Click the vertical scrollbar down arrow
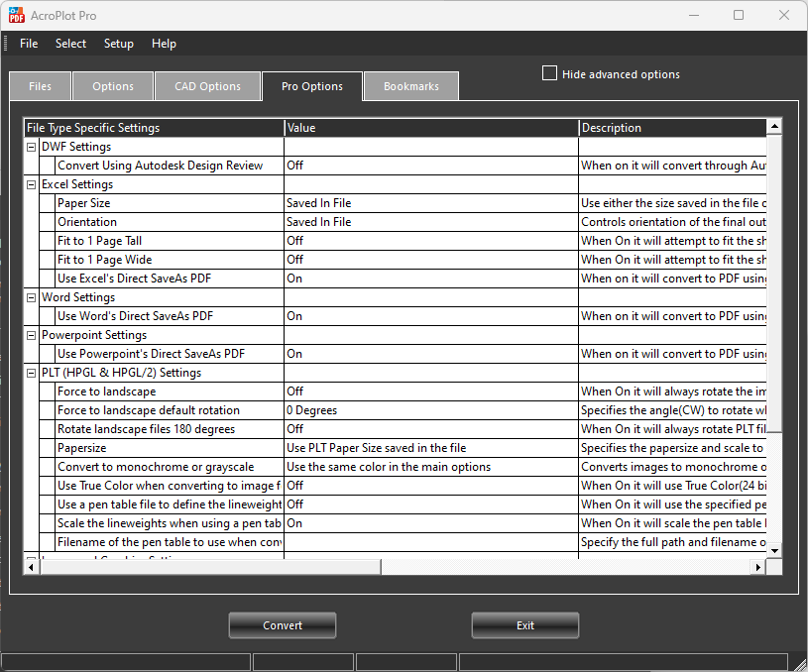Viewport: 808px width, 672px height. click(x=774, y=551)
